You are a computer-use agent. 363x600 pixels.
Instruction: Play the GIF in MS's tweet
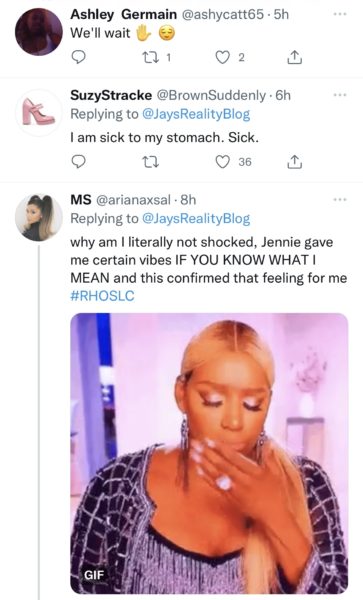coord(209,453)
